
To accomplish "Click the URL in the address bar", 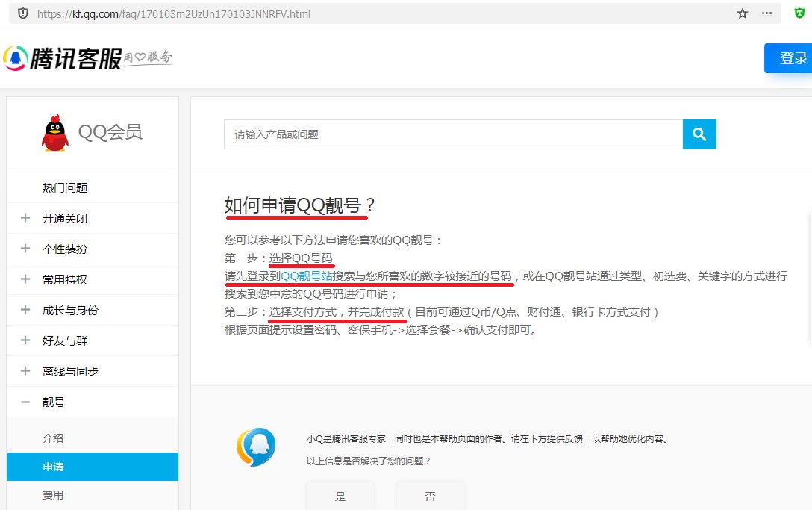I will pyautogui.click(x=173, y=14).
